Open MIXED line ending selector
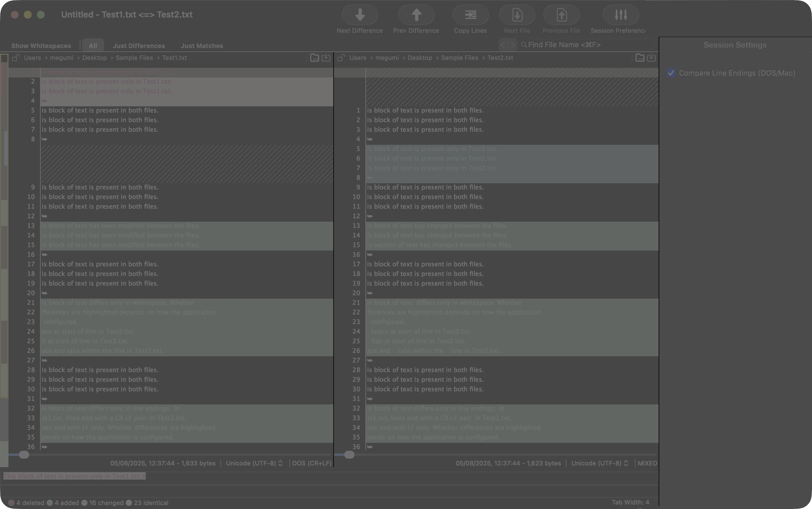 [647, 463]
